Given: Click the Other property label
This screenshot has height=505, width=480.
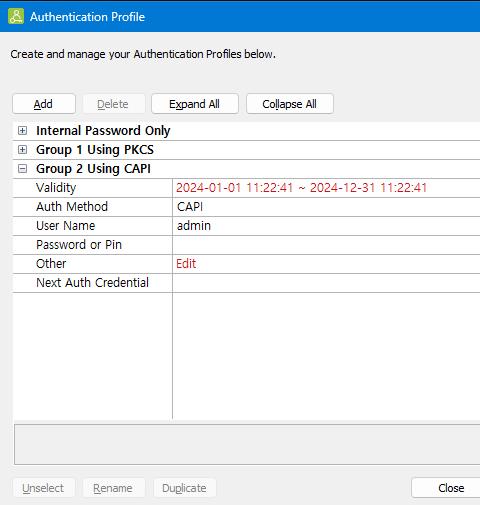Looking at the screenshot, I should pyautogui.click(x=51, y=264).
